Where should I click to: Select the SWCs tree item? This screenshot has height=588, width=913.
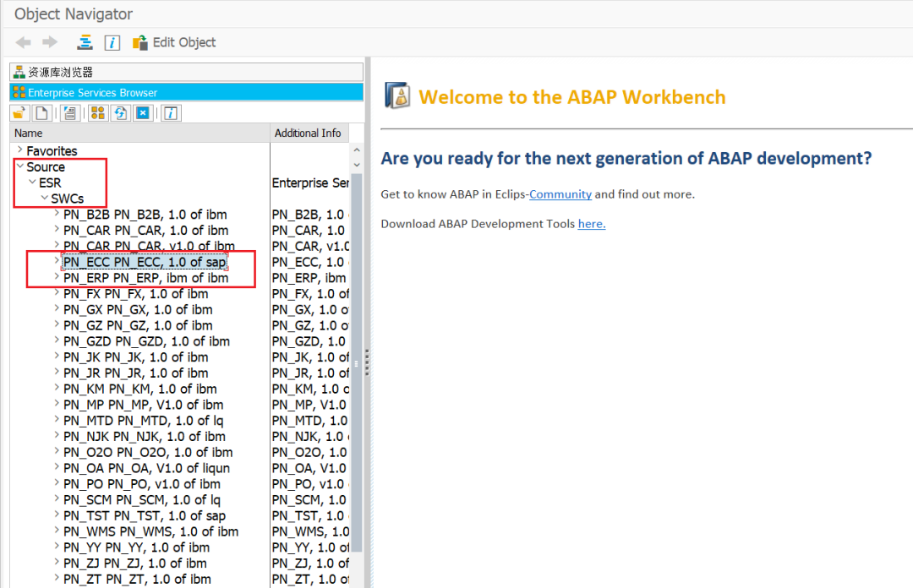(67, 199)
